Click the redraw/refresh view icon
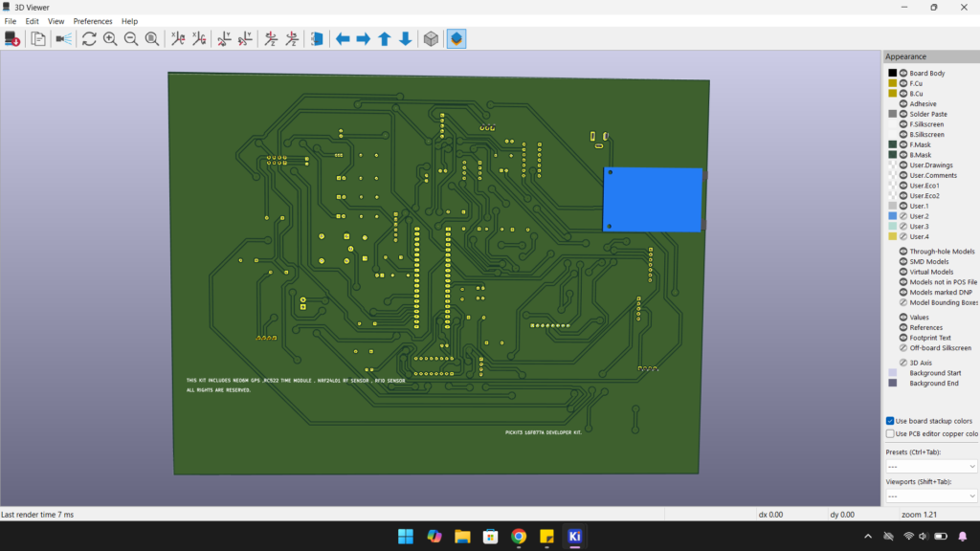The width and height of the screenshot is (980, 551). pos(89,38)
